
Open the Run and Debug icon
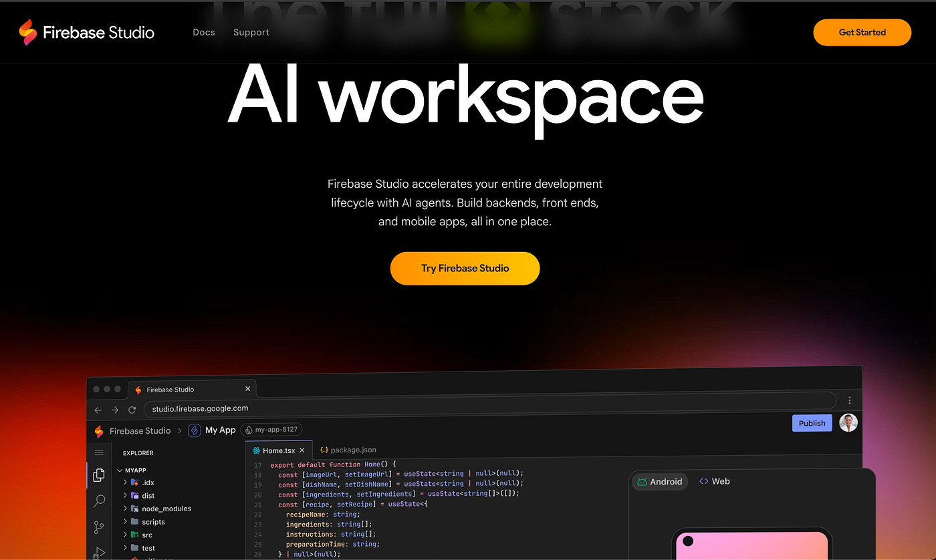click(x=99, y=553)
